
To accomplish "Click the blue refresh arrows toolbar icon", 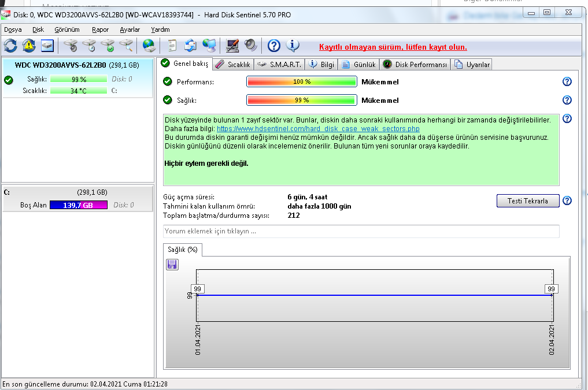I will [10, 46].
